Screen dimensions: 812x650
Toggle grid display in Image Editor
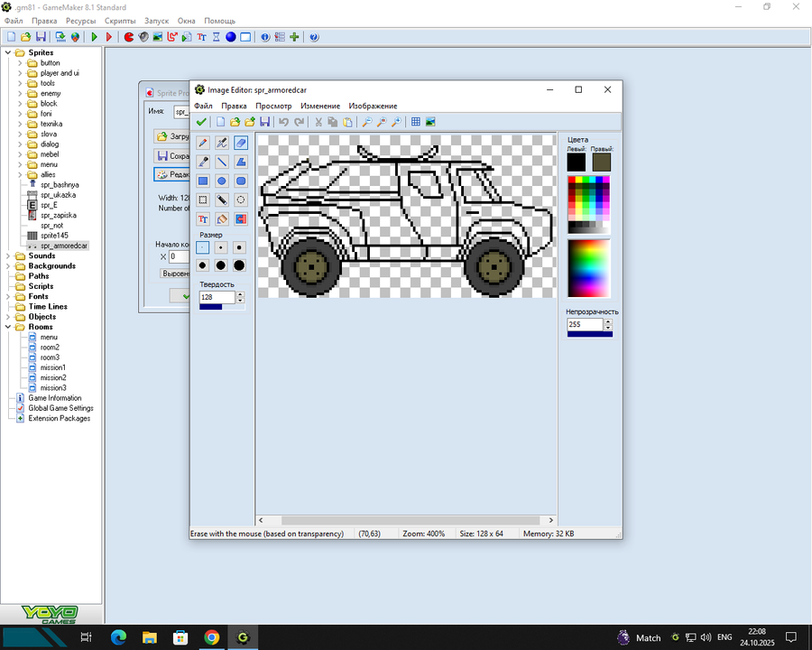415,122
